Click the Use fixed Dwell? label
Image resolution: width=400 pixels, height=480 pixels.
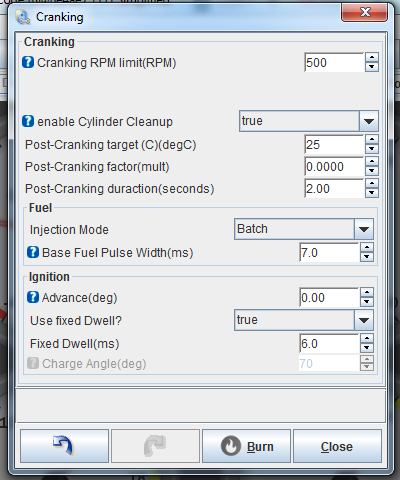click(x=76, y=320)
